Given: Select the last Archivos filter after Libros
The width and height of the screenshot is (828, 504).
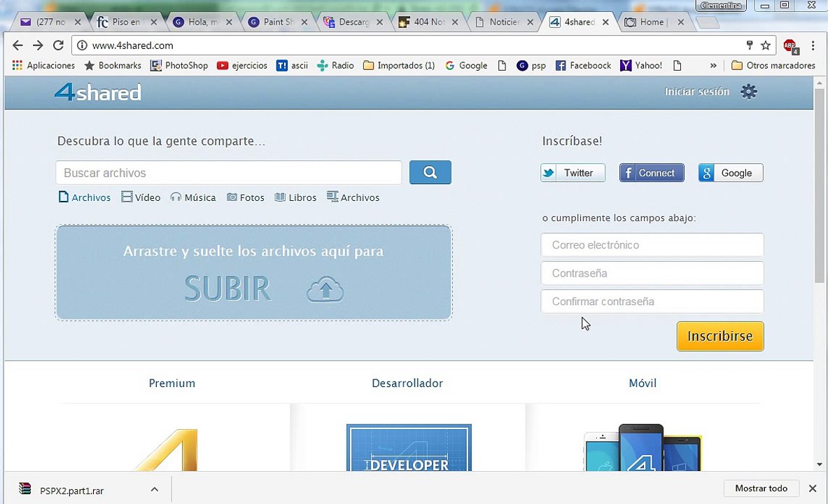Looking at the screenshot, I should click(x=353, y=197).
